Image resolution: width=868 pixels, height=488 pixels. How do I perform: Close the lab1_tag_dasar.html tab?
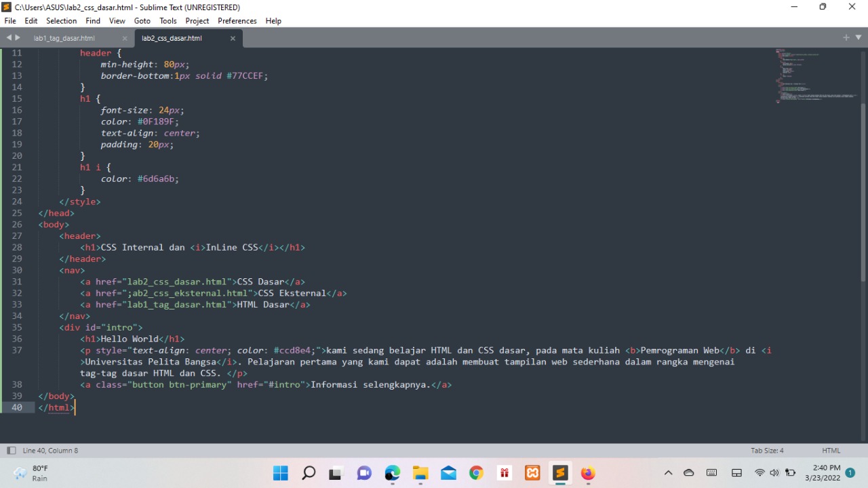pos(125,39)
